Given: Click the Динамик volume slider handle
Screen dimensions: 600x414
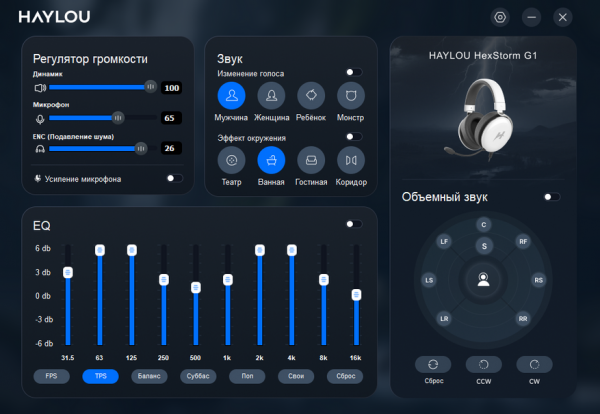Looking at the screenshot, I should click(151, 87).
